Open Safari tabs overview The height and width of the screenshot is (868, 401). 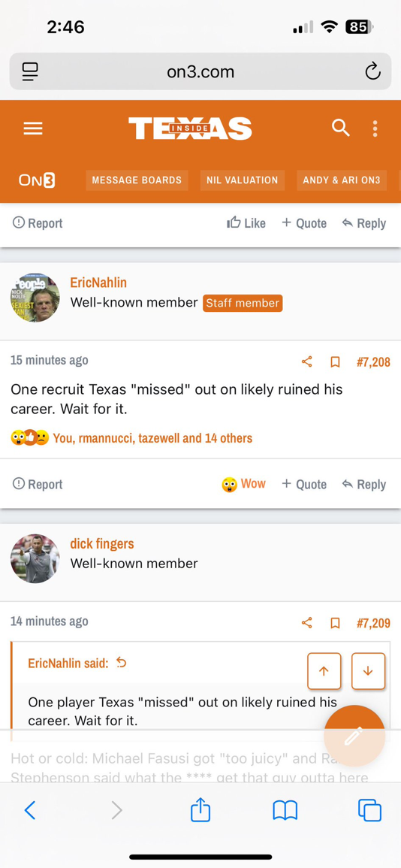369,810
